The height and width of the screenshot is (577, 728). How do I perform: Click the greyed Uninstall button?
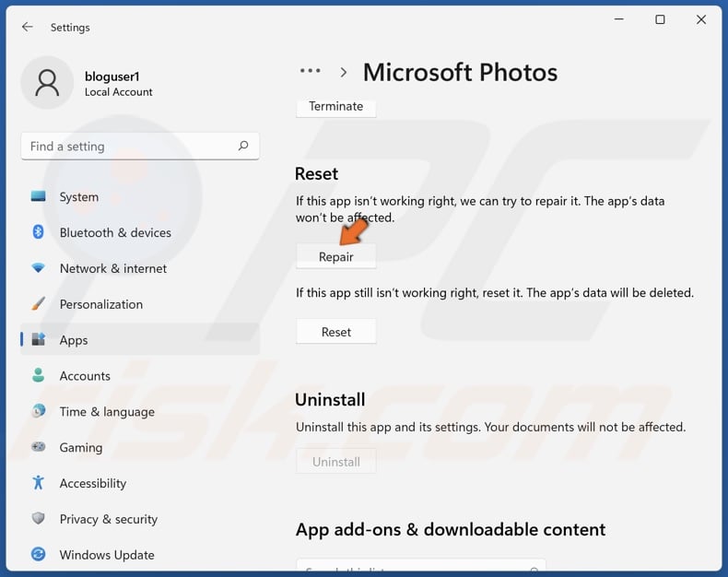pos(336,461)
